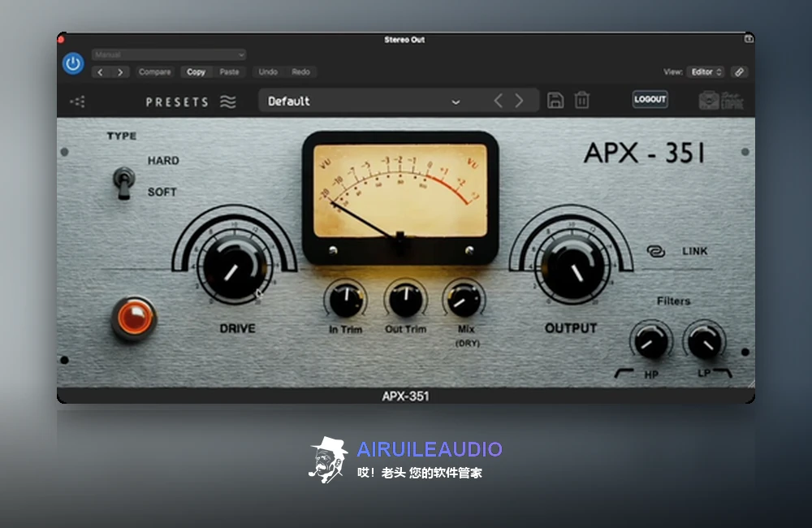Save the preset with floppy disk icon
Viewport: 812px width, 528px height.
[555, 100]
